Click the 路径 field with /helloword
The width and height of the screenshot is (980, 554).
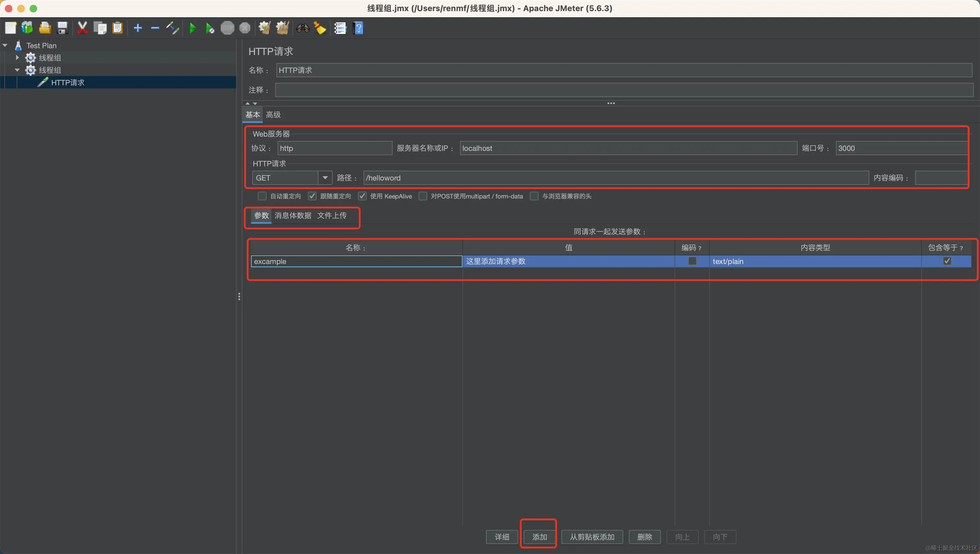(616, 178)
